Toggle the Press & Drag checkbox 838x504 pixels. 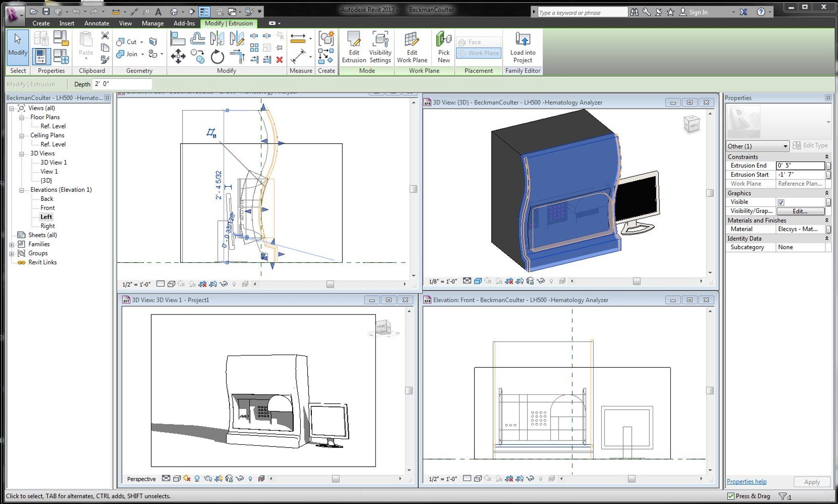[x=731, y=496]
